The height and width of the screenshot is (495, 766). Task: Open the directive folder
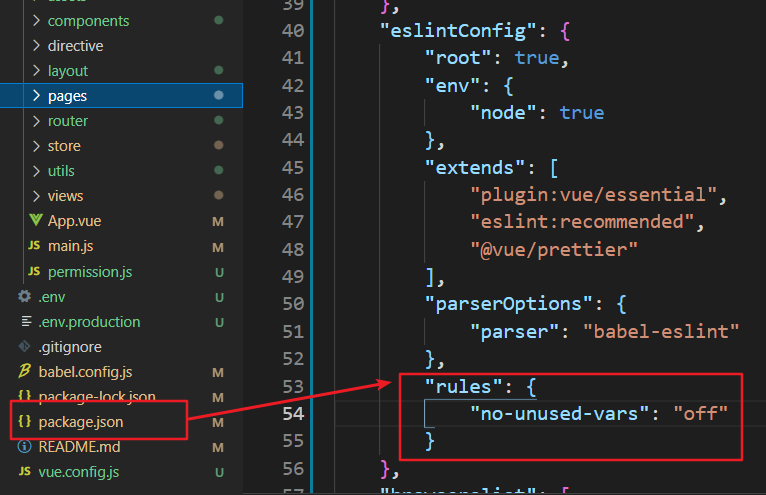76,46
